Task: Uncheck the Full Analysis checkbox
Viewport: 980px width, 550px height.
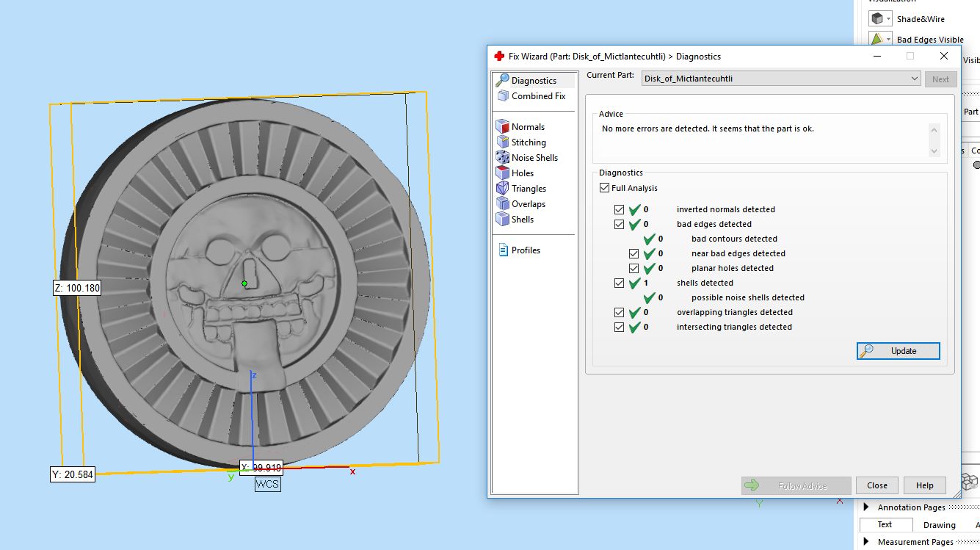Action: pyautogui.click(x=604, y=189)
